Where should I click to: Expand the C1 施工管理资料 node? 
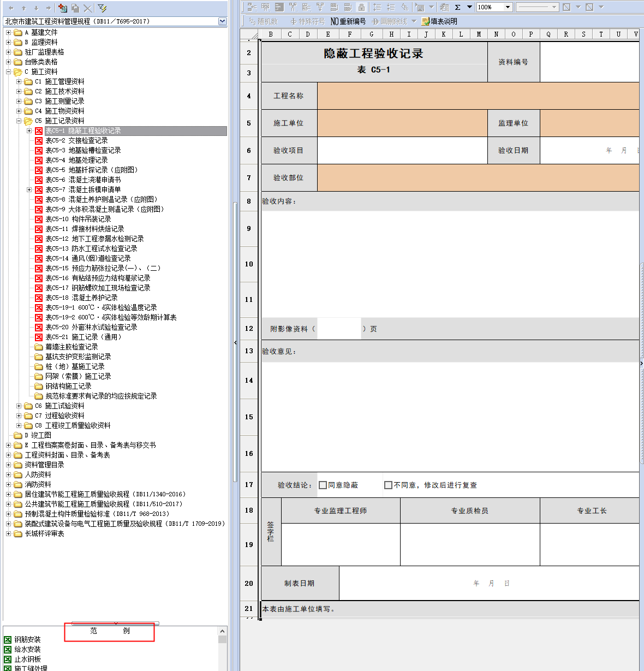(19, 82)
